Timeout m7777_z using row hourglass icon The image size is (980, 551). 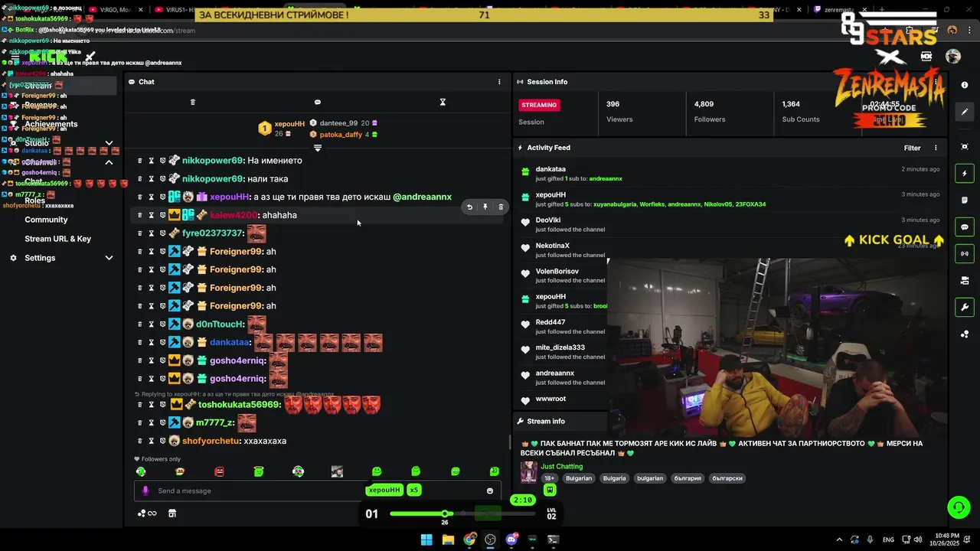click(x=151, y=422)
